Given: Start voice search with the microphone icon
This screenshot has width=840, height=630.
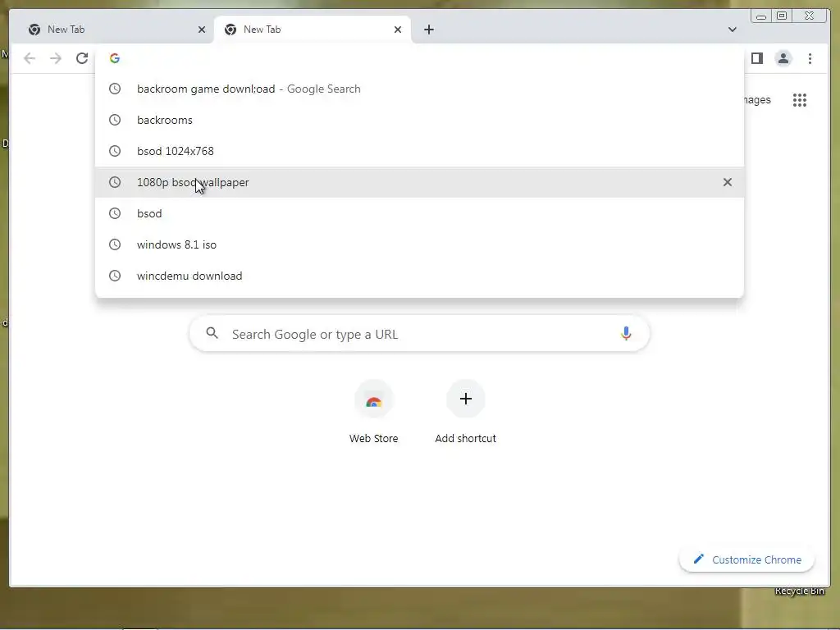Looking at the screenshot, I should pos(626,334).
